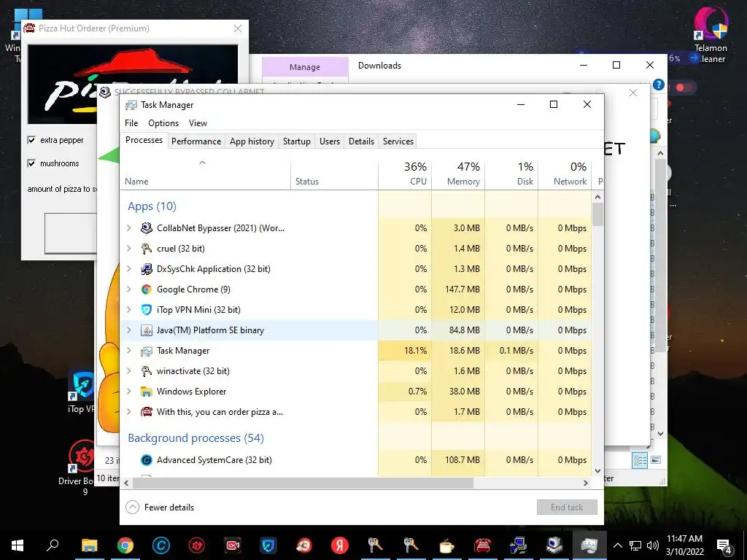Switch to the App history tab

coord(252,141)
